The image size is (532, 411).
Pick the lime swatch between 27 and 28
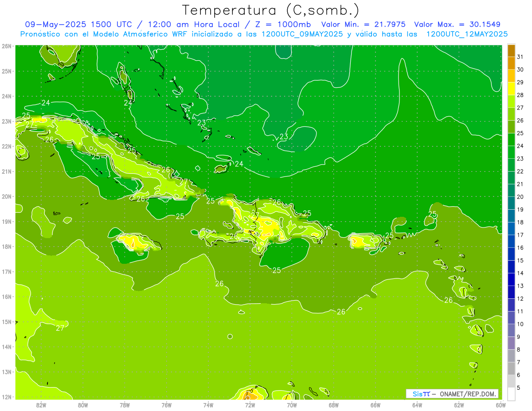pyautogui.click(x=512, y=101)
